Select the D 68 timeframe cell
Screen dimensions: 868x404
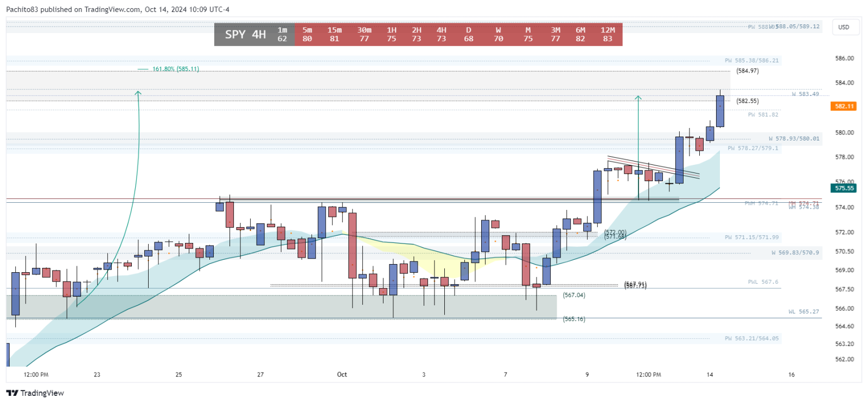click(x=469, y=34)
